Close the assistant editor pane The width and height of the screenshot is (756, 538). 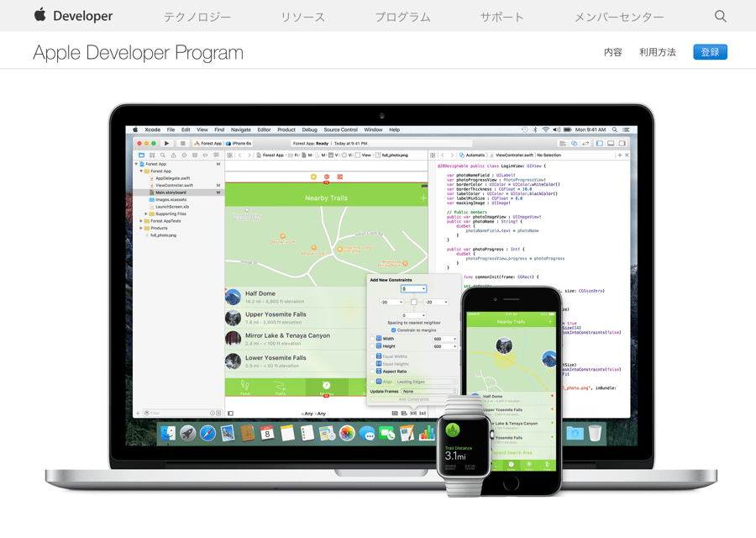(627, 156)
